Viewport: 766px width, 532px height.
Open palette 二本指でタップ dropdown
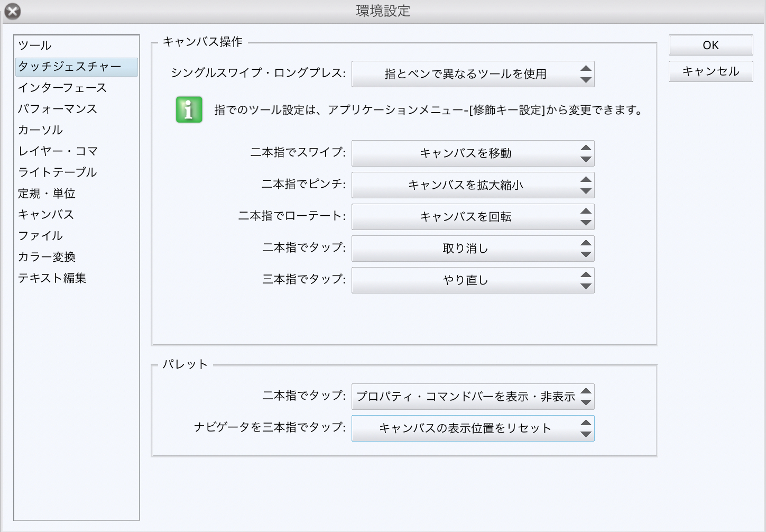pyautogui.click(x=473, y=397)
